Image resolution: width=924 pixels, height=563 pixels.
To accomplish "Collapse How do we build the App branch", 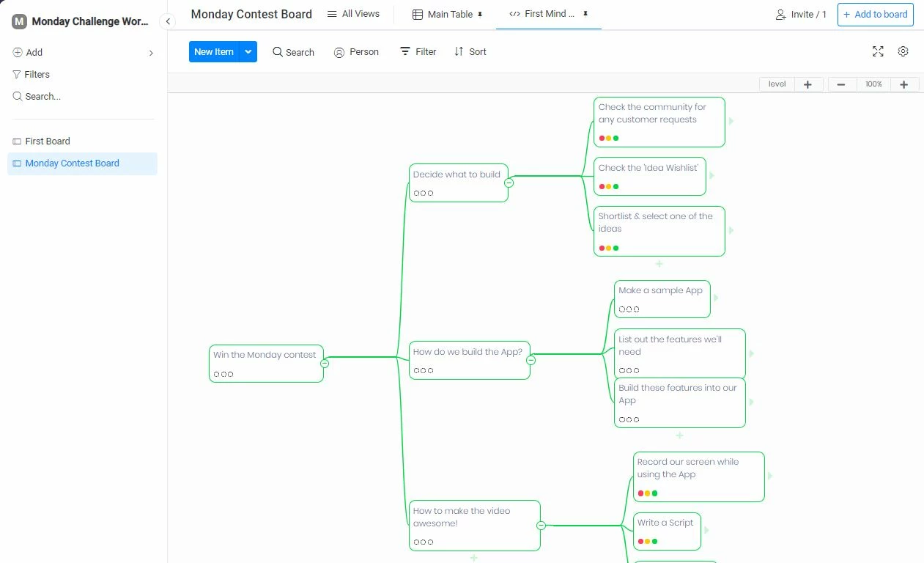I will click(531, 360).
